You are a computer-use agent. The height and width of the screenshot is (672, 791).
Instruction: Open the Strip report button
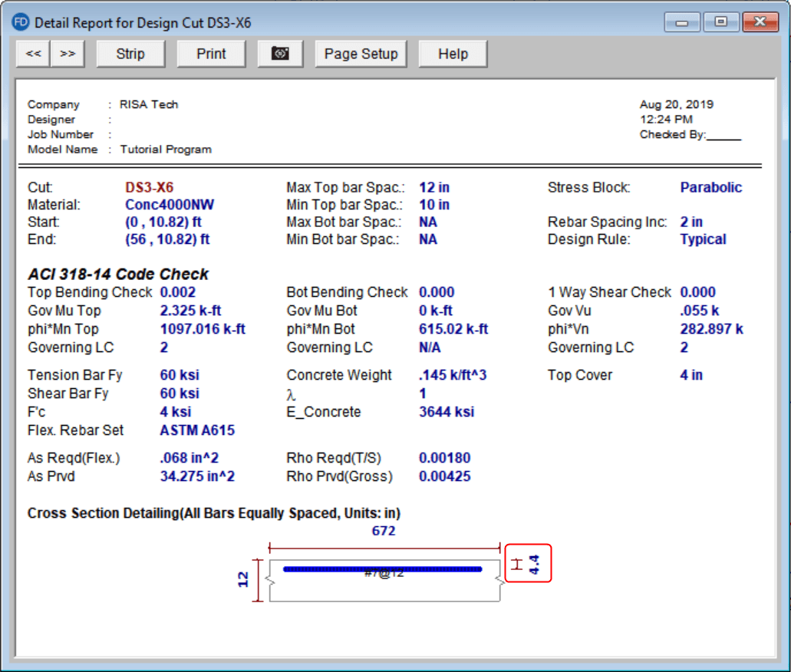coord(130,54)
